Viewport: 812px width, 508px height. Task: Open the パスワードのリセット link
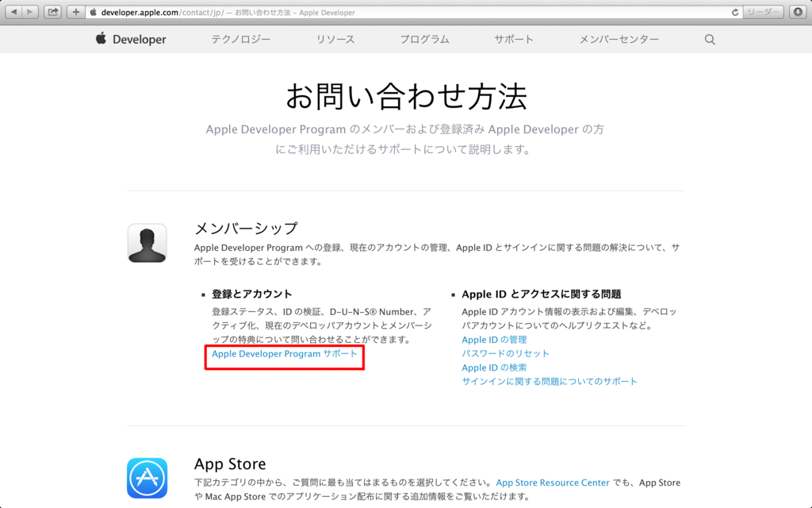click(x=505, y=353)
